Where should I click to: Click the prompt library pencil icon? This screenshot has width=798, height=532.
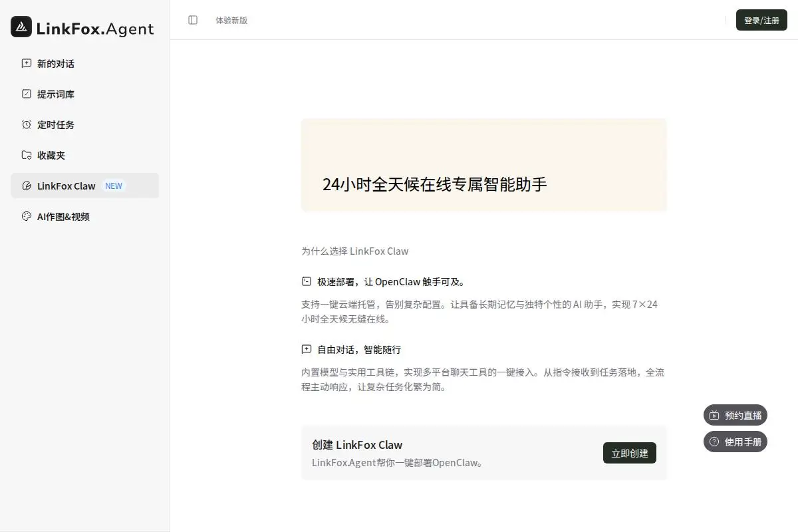click(x=27, y=94)
